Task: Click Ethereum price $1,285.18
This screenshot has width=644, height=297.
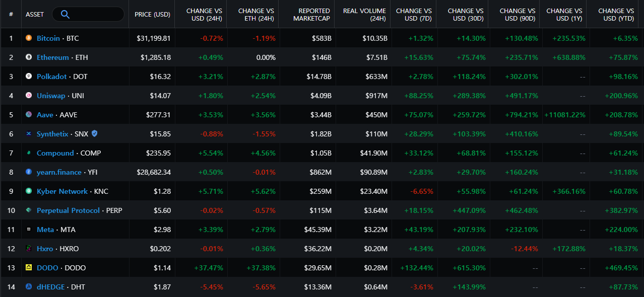Action: pos(156,57)
